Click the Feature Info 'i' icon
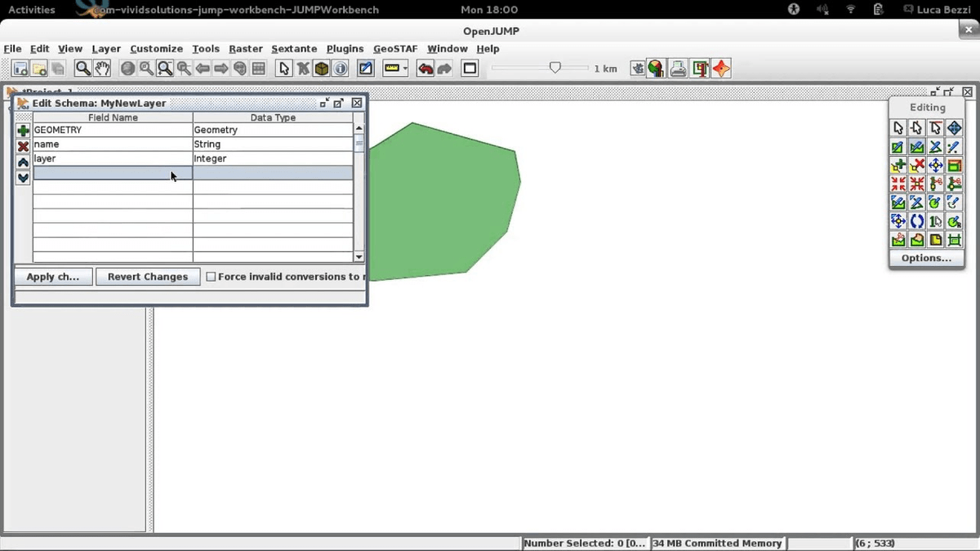 coord(341,69)
